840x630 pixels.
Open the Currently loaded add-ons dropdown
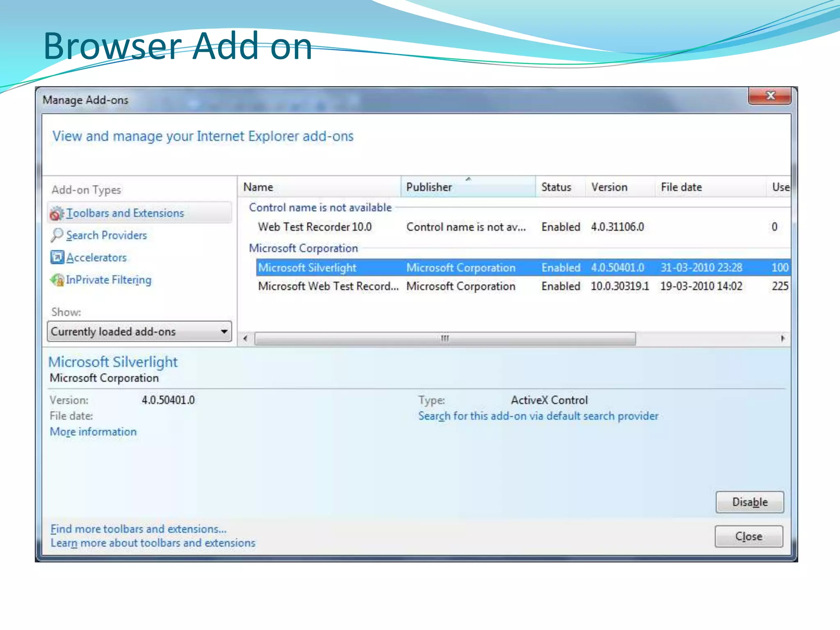point(139,331)
